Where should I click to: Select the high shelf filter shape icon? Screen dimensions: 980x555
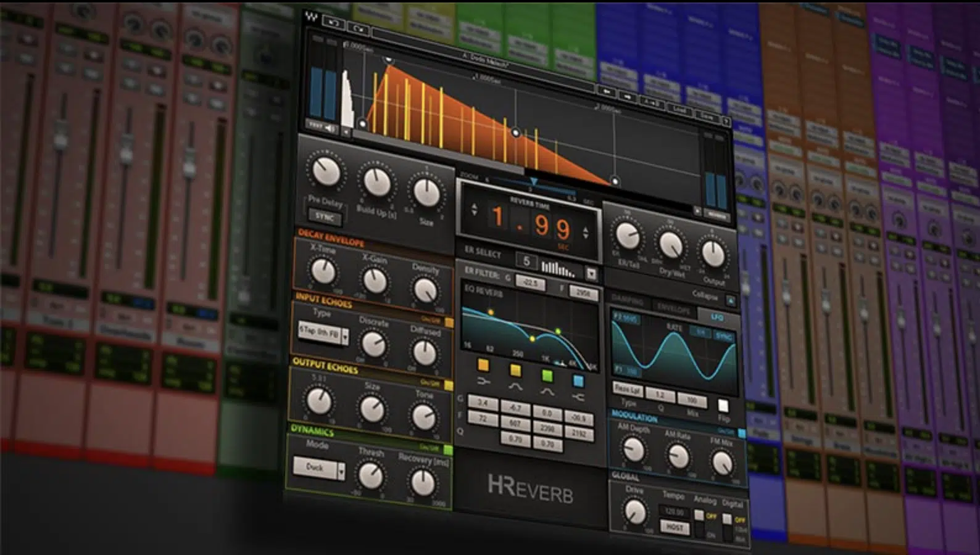(x=578, y=398)
